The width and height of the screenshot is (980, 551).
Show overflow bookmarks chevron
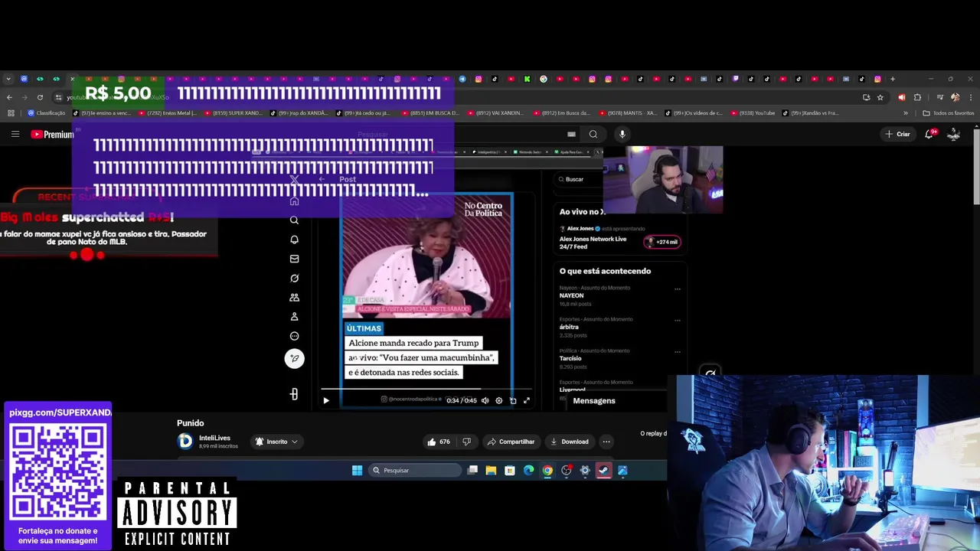[x=906, y=112]
